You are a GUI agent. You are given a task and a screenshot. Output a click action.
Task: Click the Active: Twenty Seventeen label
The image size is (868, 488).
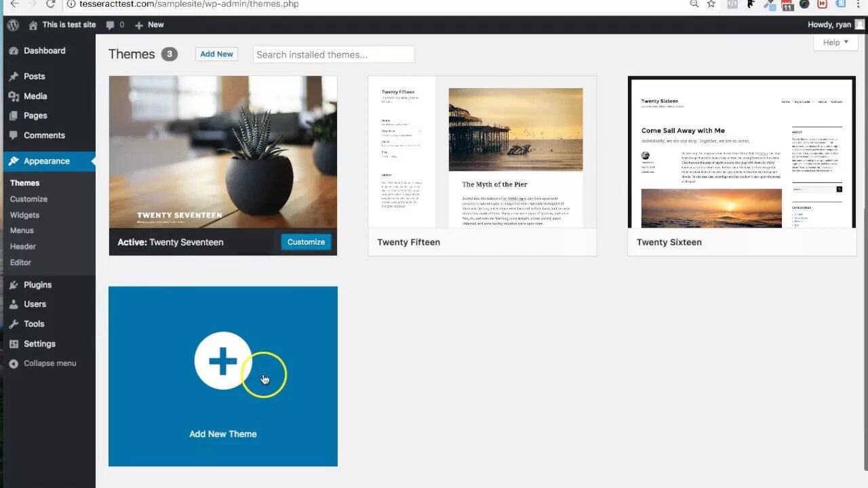[170, 242]
